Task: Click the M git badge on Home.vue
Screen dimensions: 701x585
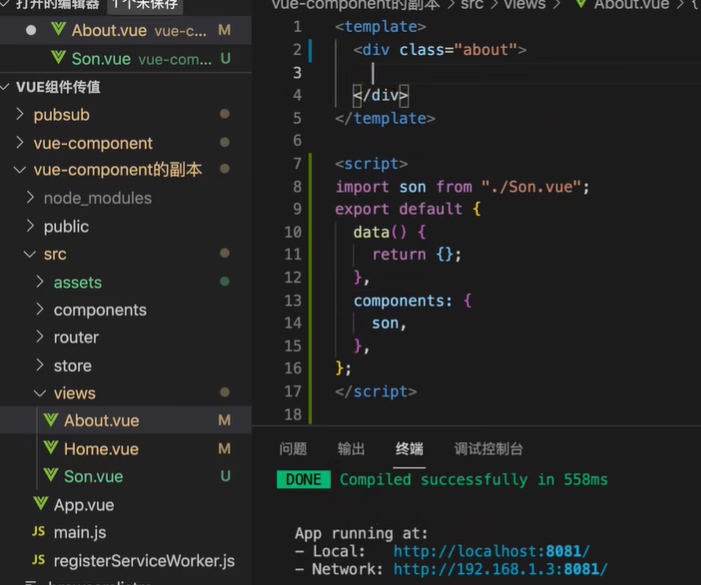Action: pos(224,448)
